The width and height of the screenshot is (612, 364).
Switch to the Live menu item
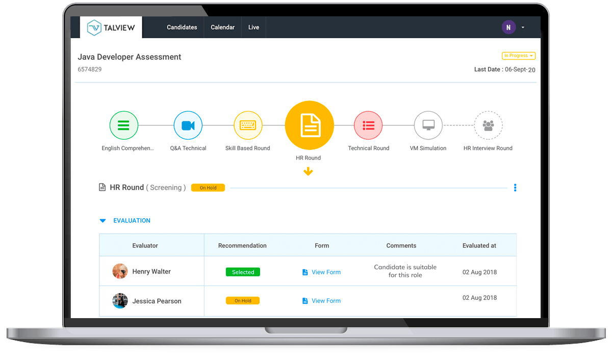253,28
